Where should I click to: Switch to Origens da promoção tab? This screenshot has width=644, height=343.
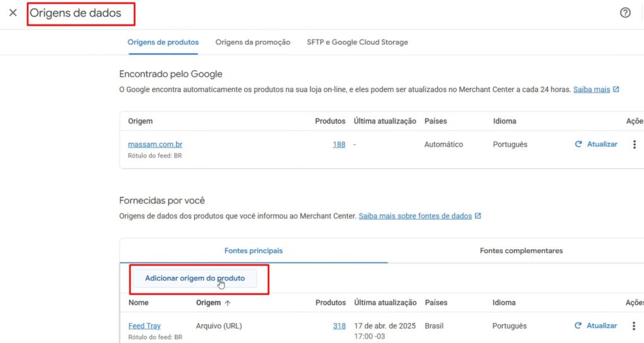253,42
